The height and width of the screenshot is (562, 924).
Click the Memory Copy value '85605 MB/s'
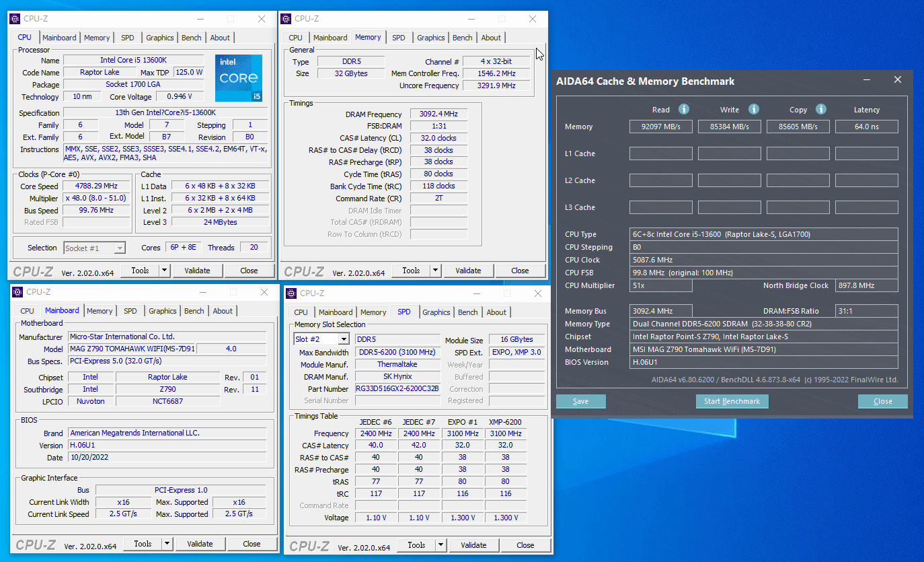798,127
